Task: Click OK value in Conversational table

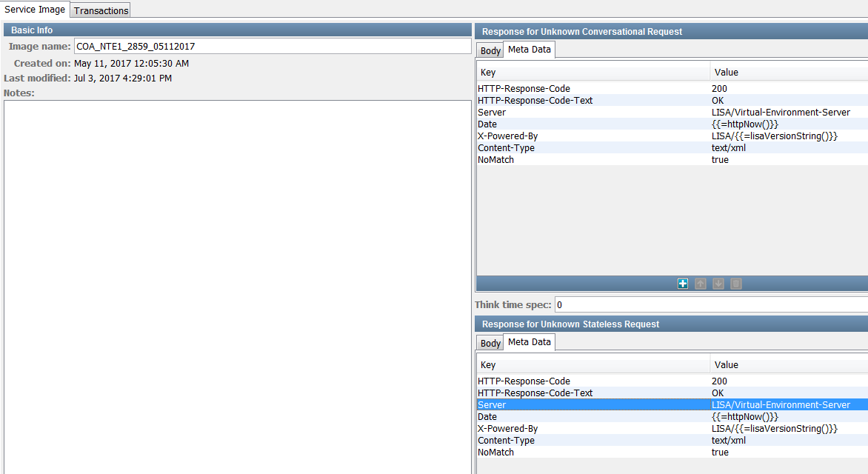Action: tap(718, 100)
